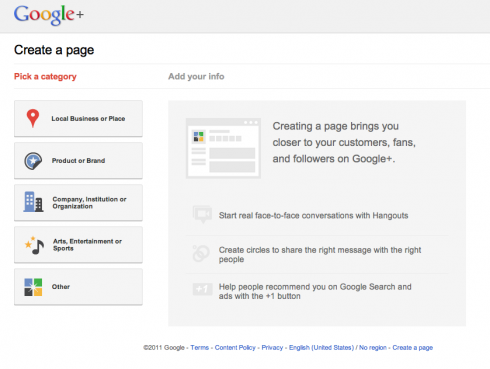Select Arts, Entertainment or Sports category
Screen dimensions: 490x369
[x=78, y=245]
